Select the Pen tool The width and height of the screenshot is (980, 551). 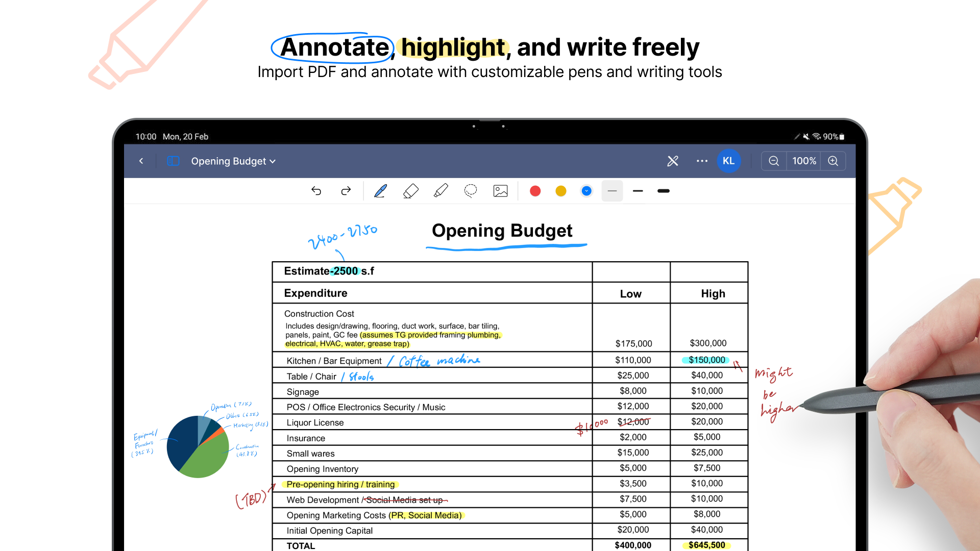(380, 191)
